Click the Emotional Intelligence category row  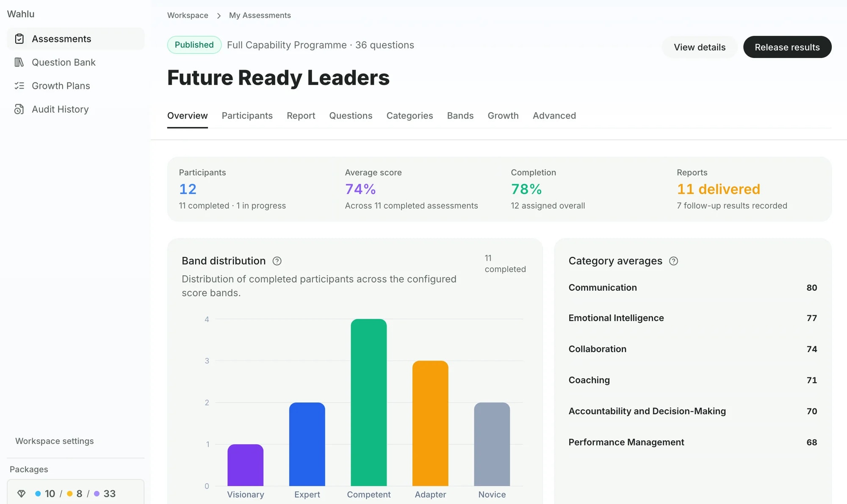(x=693, y=318)
